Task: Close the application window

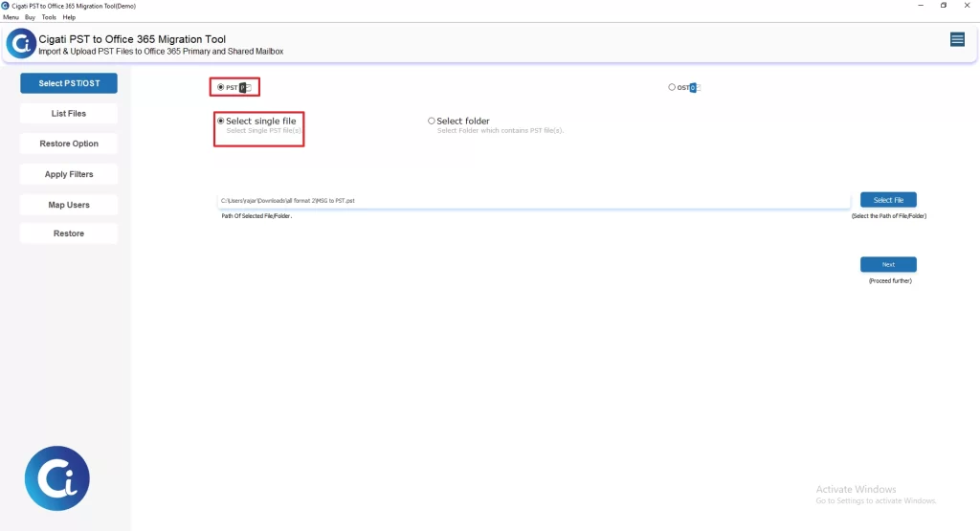Action: point(967,6)
